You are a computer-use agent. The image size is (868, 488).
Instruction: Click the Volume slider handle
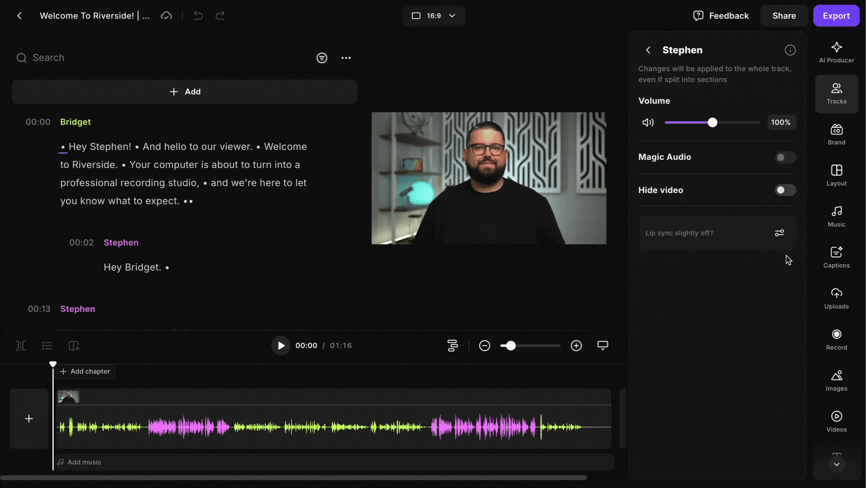tap(712, 122)
